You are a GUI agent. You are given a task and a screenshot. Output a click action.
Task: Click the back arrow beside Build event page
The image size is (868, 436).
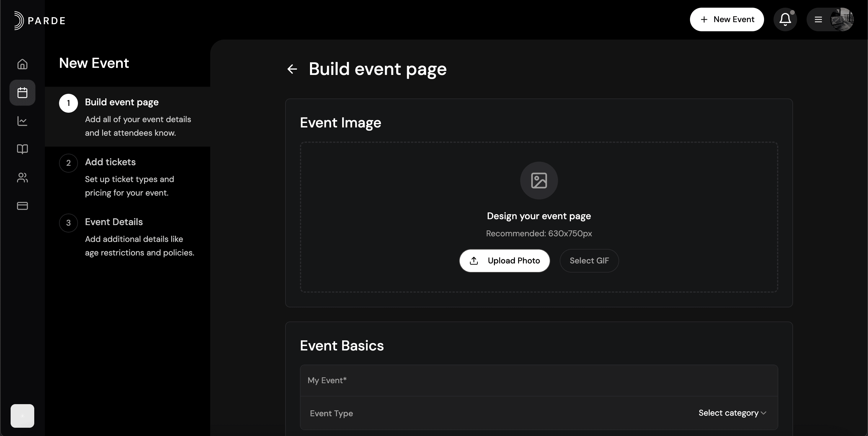292,69
